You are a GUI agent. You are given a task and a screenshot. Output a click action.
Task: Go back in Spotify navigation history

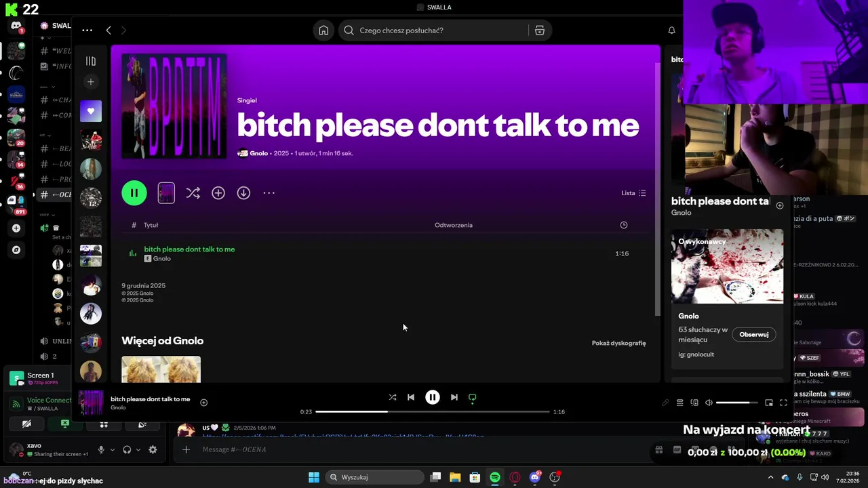tap(108, 30)
